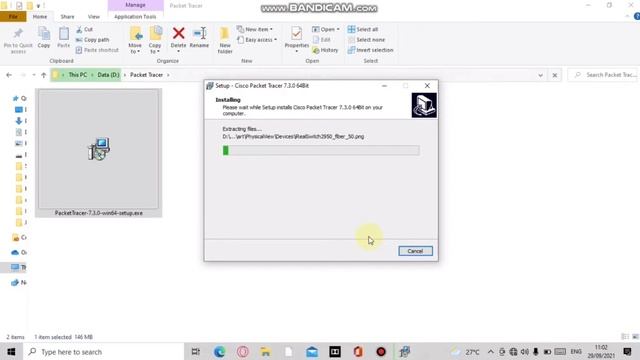Click Select none in ribbon
The height and width of the screenshot is (360, 640).
366,40
